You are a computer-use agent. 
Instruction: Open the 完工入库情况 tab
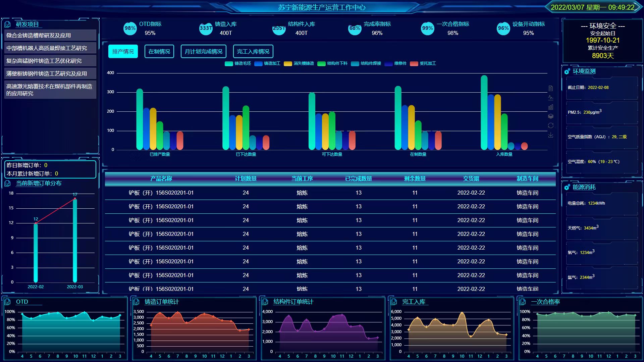click(x=253, y=51)
